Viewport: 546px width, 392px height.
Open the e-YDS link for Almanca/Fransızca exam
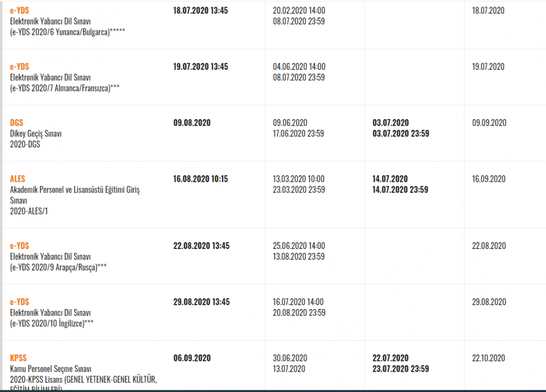[x=20, y=67]
